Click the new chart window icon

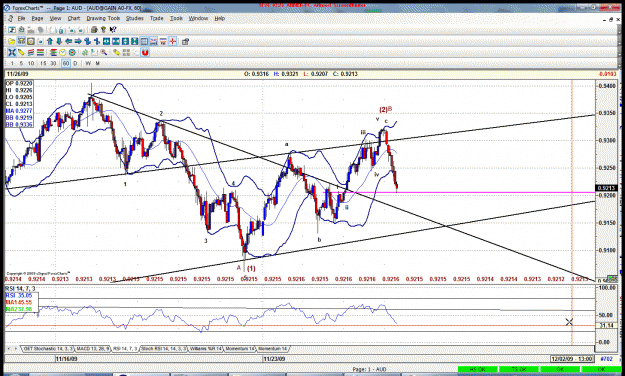12,30
